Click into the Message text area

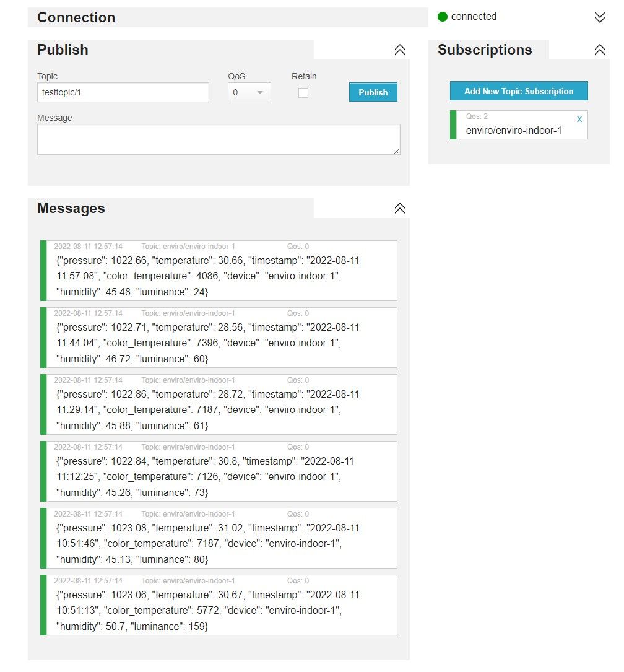[219, 139]
